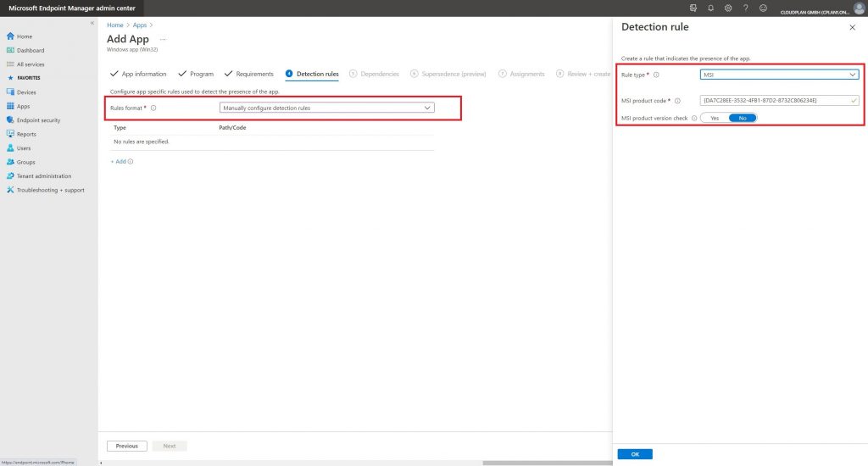Click the Type column header
Screen dimensions: 868x466
pyautogui.click(x=120, y=127)
